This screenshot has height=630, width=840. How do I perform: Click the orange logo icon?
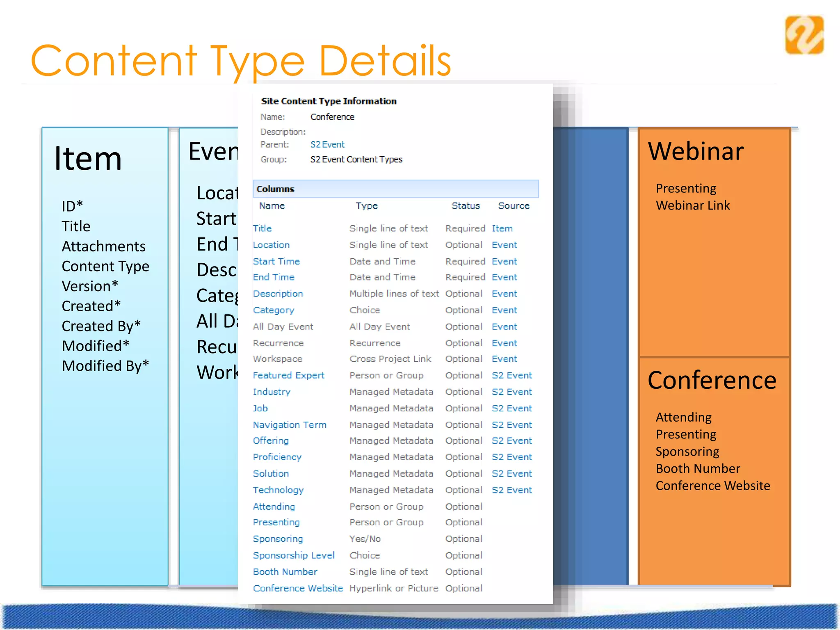pos(804,35)
